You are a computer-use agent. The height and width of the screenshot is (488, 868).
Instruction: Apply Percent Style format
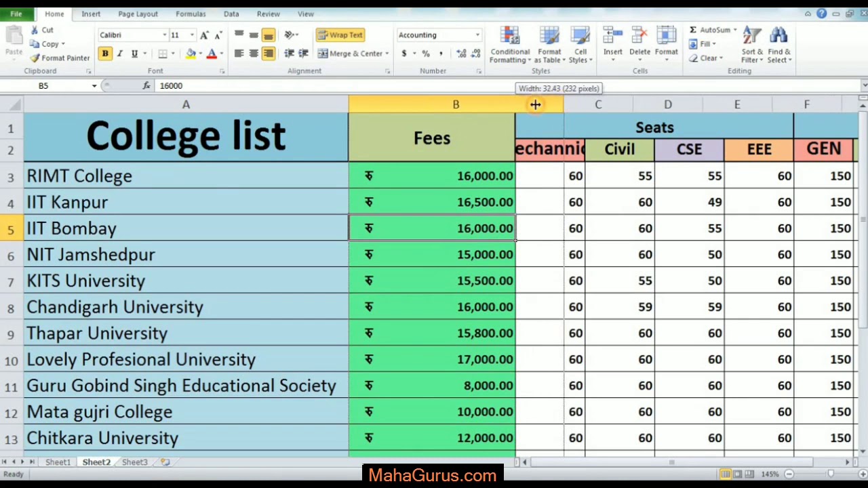(x=425, y=54)
